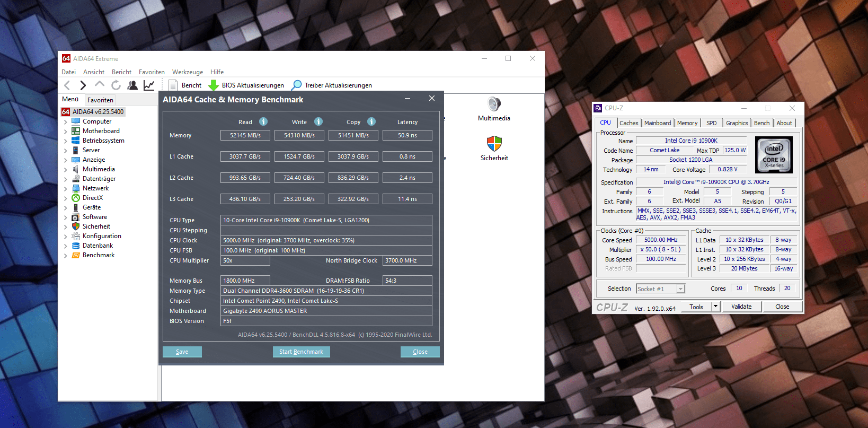
Task: Select the AIDA64 v6.25.5400 root tree item
Action: click(98, 112)
